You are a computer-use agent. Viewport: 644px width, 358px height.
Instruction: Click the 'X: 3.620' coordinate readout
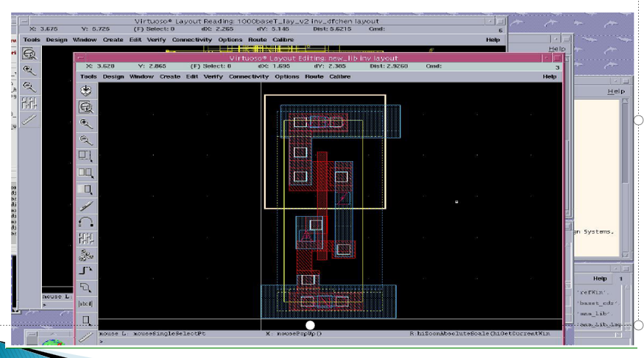(100, 66)
